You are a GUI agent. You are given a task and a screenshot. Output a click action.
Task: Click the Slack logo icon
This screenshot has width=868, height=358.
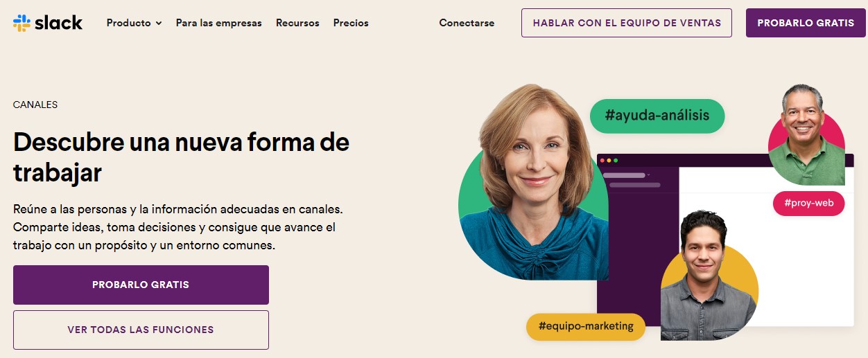click(x=21, y=23)
